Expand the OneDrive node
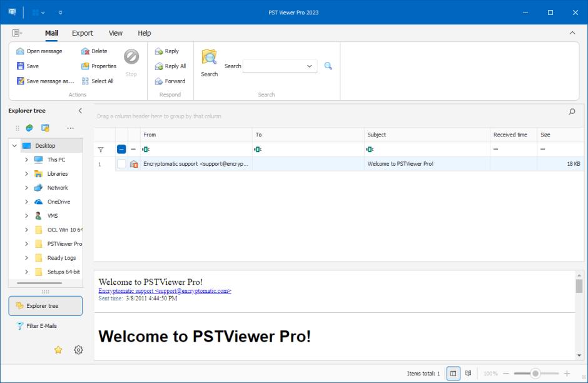This screenshot has width=588, height=383. (26, 202)
